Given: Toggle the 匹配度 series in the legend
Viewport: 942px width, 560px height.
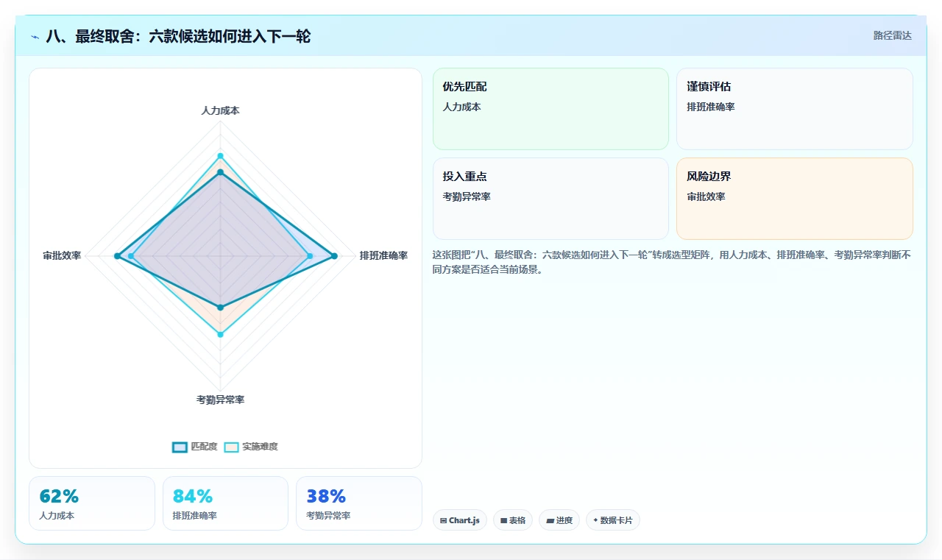Looking at the screenshot, I should tap(195, 447).
